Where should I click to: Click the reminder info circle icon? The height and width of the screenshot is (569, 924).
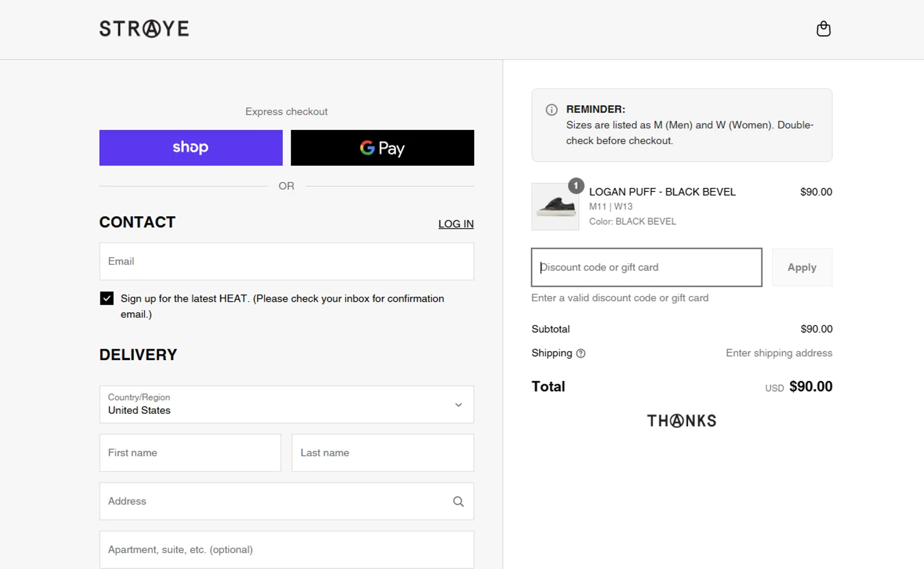(x=551, y=110)
